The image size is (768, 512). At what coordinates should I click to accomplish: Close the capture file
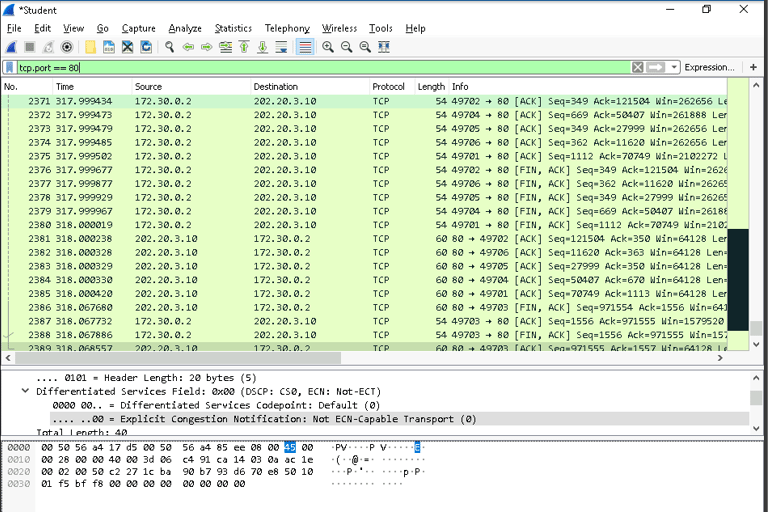pos(127,47)
